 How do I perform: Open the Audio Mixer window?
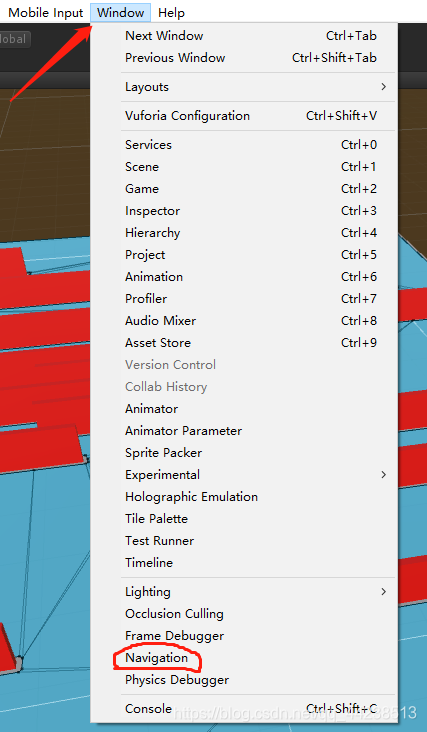pos(244,321)
